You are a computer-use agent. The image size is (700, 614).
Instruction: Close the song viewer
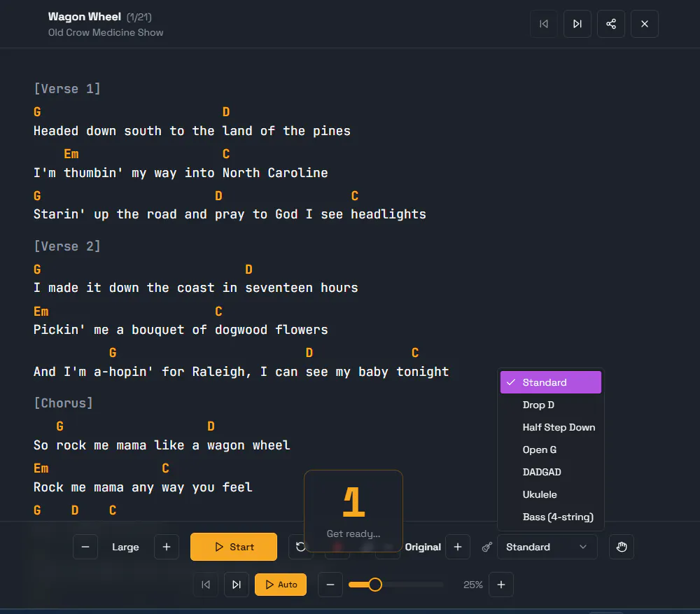pos(644,24)
